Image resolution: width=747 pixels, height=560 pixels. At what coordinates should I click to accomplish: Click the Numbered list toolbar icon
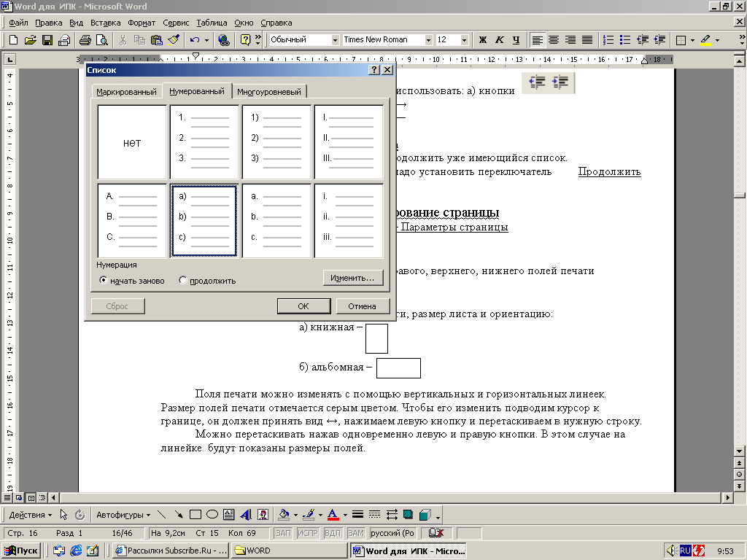click(x=608, y=40)
